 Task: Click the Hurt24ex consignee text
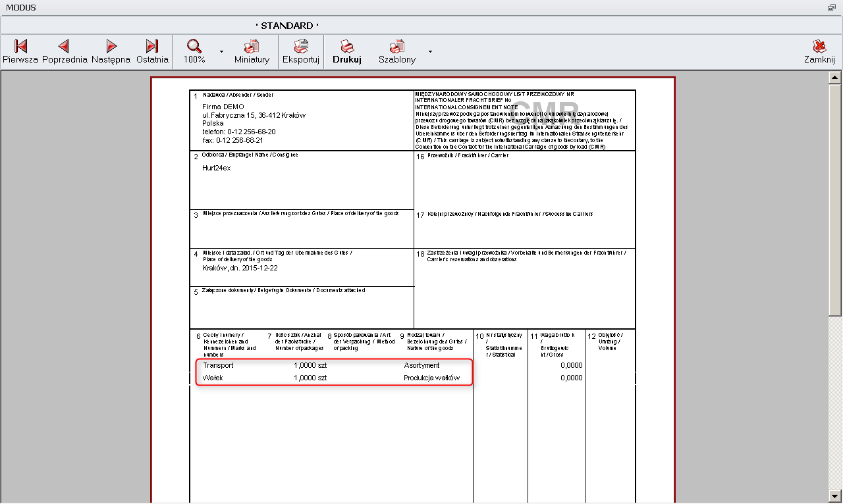(217, 168)
